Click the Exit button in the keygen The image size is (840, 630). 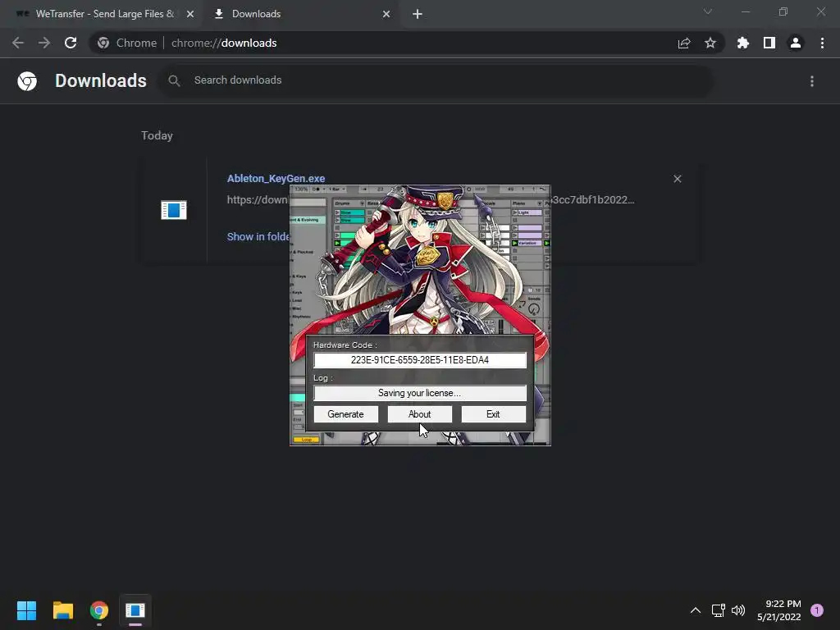click(x=493, y=414)
